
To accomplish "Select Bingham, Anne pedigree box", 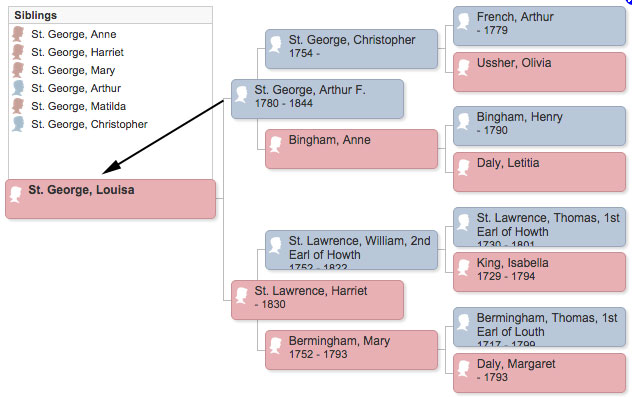I will tap(351, 149).
